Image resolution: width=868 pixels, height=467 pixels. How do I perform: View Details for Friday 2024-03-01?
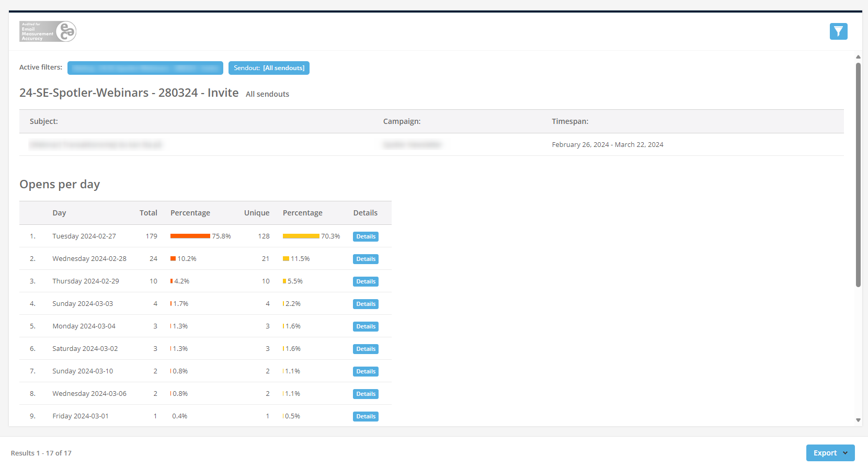click(x=366, y=416)
